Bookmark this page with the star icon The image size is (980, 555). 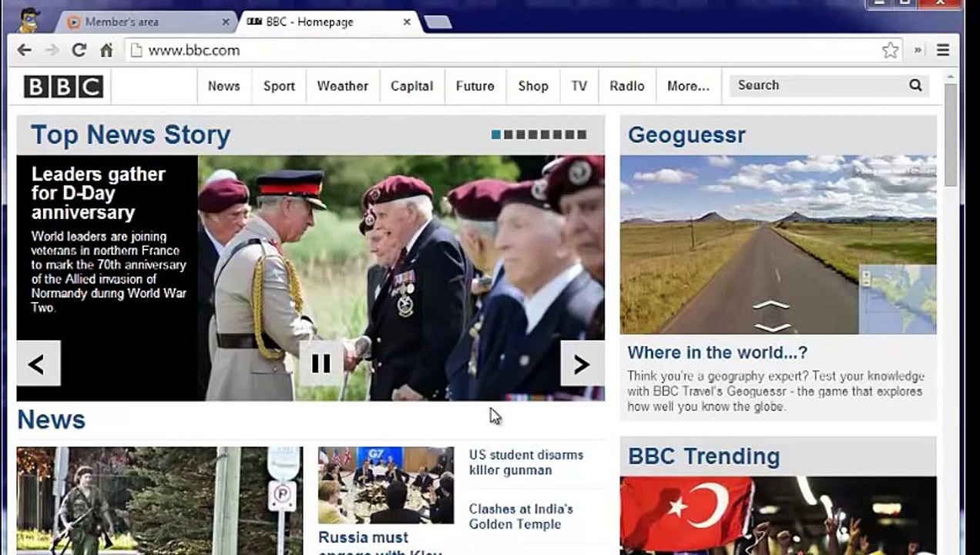tap(890, 50)
